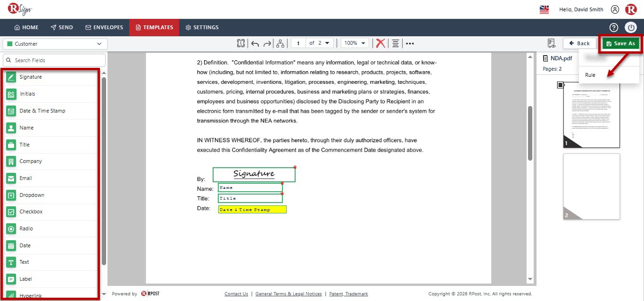This screenshot has height=301, width=644.
Task: Click the power logout icon
Action: [x=631, y=27]
